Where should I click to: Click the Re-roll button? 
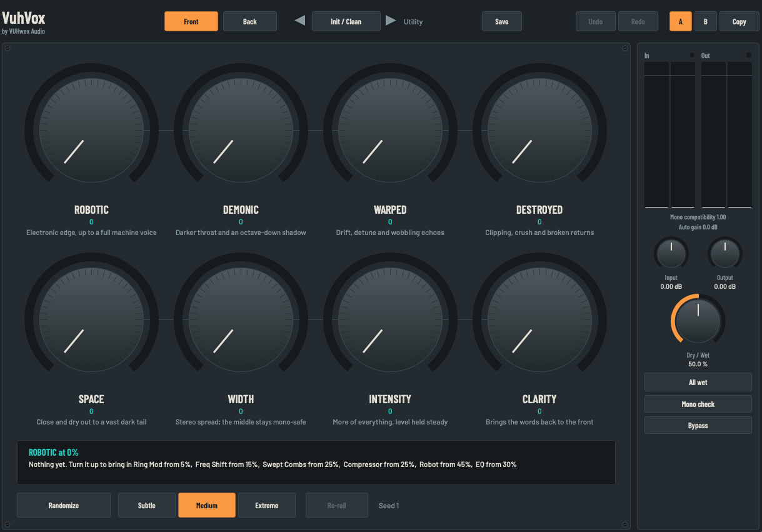(337, 505)
